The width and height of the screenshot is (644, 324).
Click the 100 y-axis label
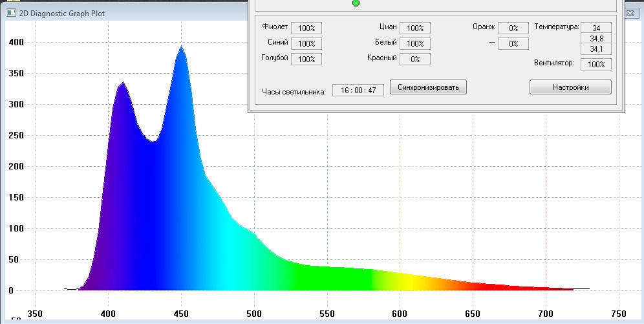[x=16, y=229]
